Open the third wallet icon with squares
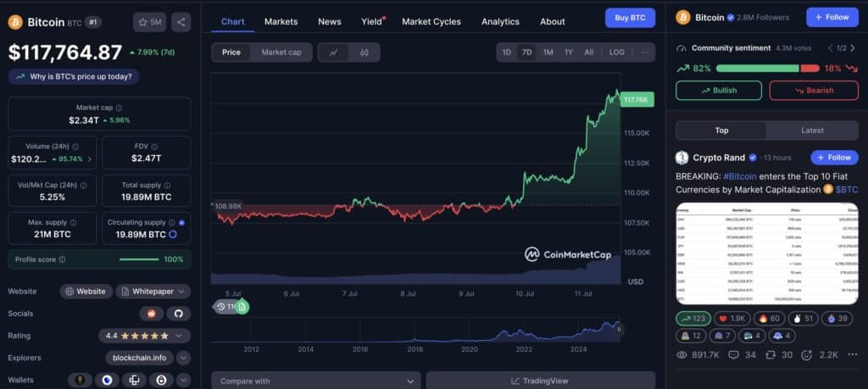This screenshot has width=868, height=389. point(134,381)
